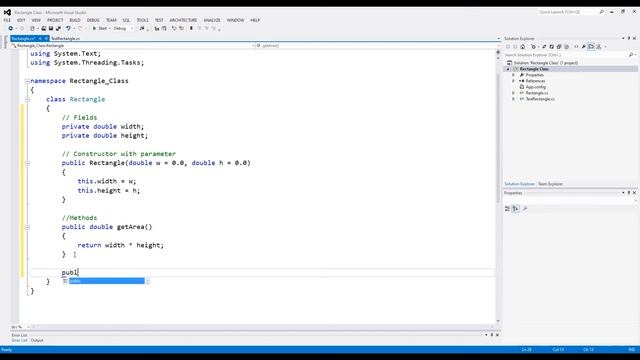Start debugging with the green Start button

point(100,29)
